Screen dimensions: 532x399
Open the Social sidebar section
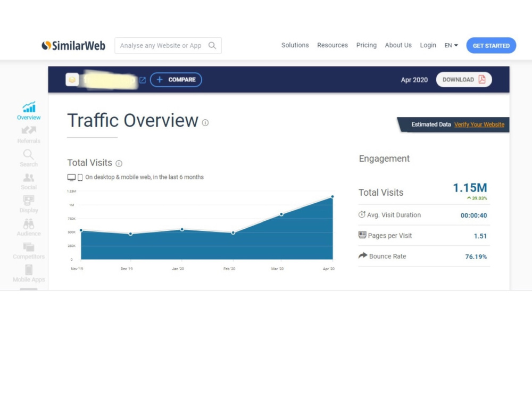tap(29, 181)
